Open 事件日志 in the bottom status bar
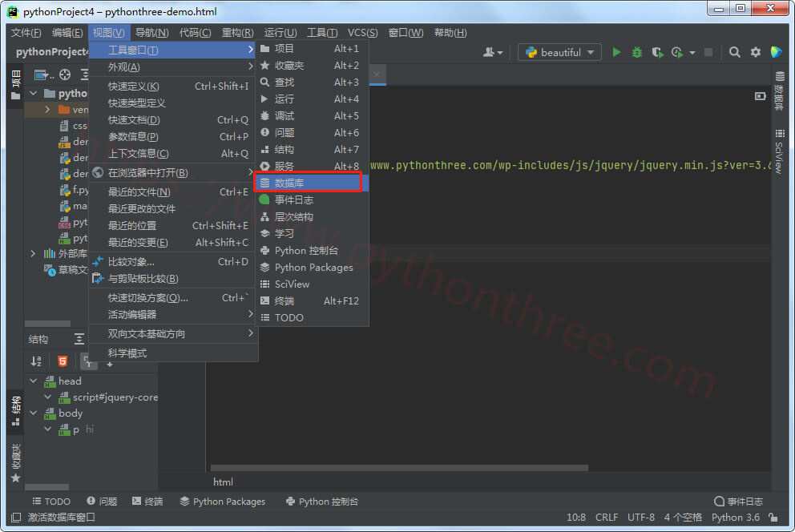 [738, 502]
